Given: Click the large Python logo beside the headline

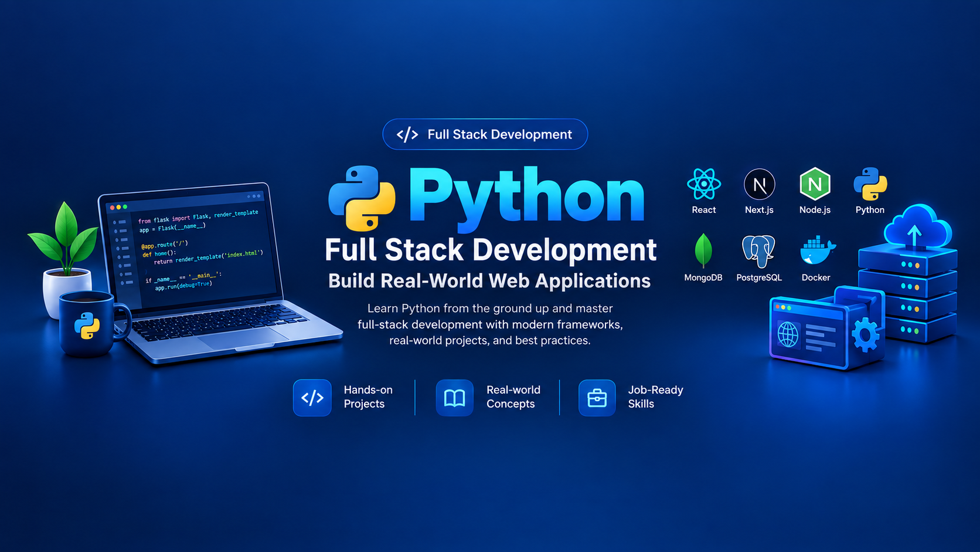Looking at the screenshot, I should (362, 198).
